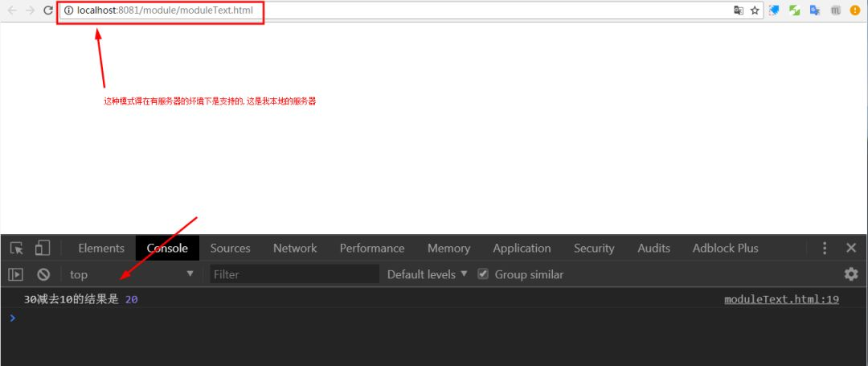Viewport: 868px width, 366px height.
Task: Clear the console output
Action: pyautogui.click(x=43, y=274)
